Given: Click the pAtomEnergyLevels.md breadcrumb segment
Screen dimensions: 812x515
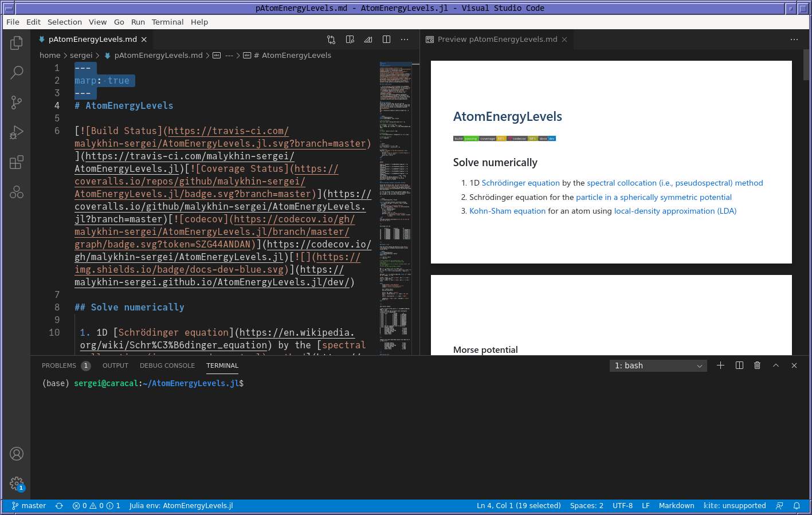Looking at the screenshot, I should (x=154, y=56).
